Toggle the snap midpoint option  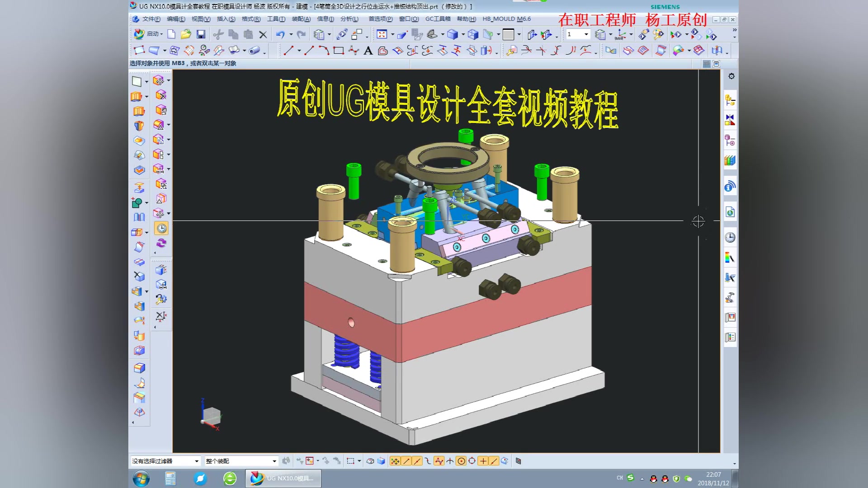[417, 461]
